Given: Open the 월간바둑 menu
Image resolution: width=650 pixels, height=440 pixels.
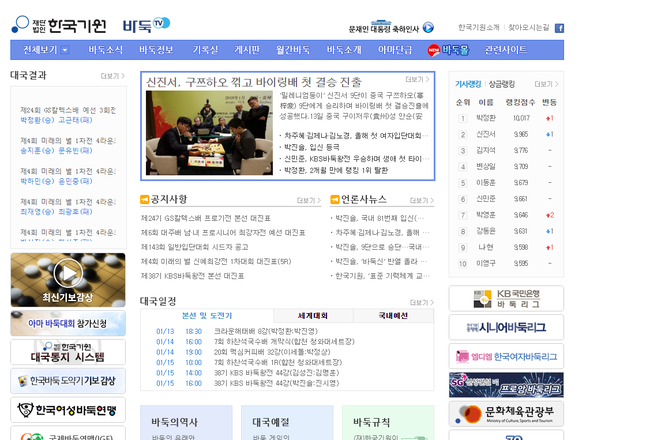Looking at the screenshot, I should tap(293, 50).
